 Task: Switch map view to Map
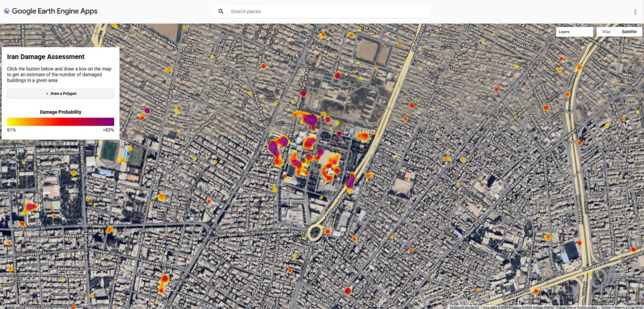[606, 32]
